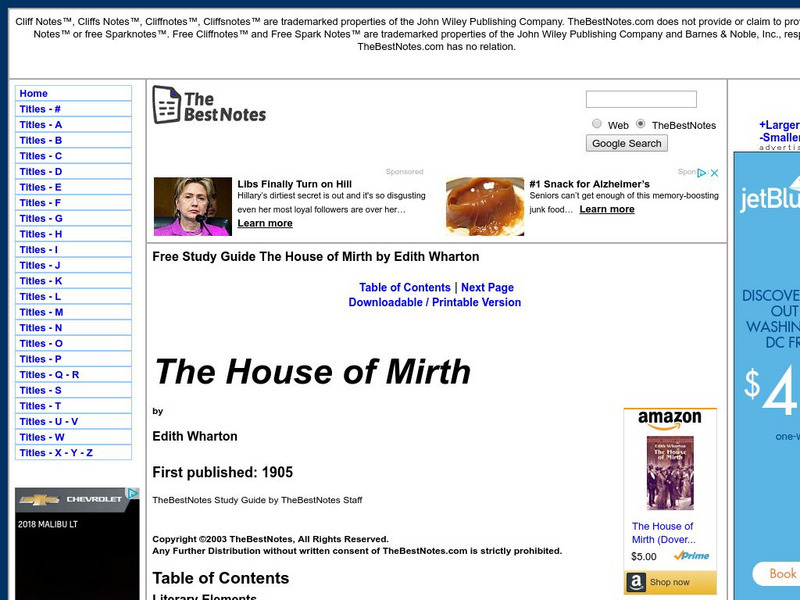Click the +Larger font size link

[x=779, y=125]
